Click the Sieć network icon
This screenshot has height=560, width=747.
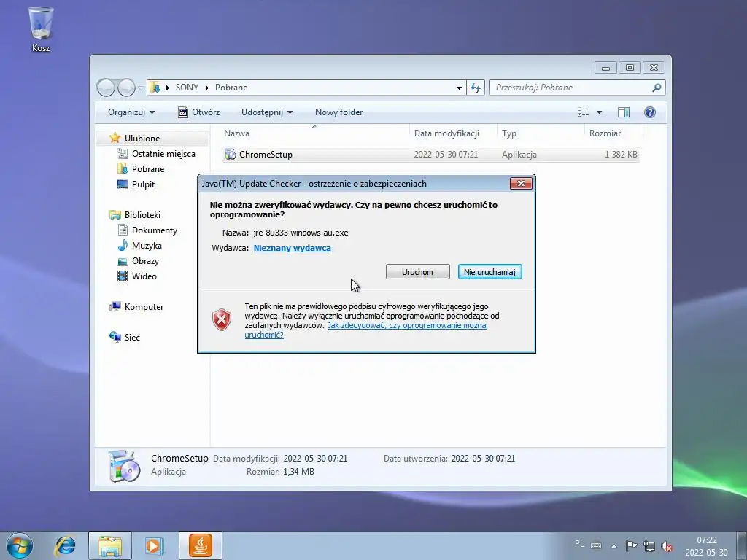click(x=115, y=337)
